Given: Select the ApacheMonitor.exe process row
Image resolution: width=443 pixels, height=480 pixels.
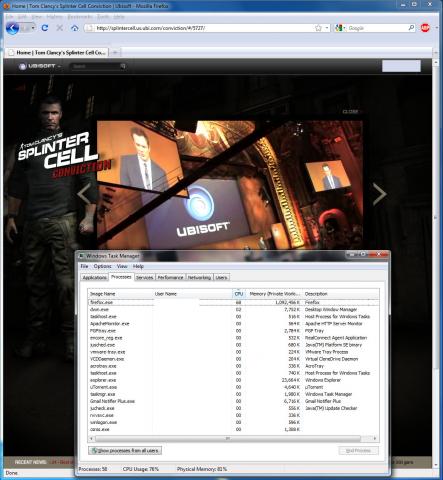Looking at the screenshot, I should coord(233,324).
